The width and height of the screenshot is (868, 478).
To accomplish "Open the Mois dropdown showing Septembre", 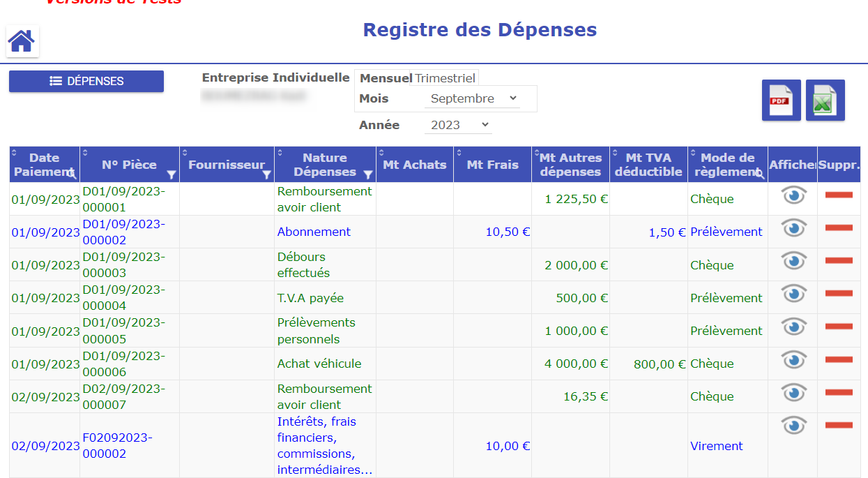I will pyautogui.click(x=473, y=98).
